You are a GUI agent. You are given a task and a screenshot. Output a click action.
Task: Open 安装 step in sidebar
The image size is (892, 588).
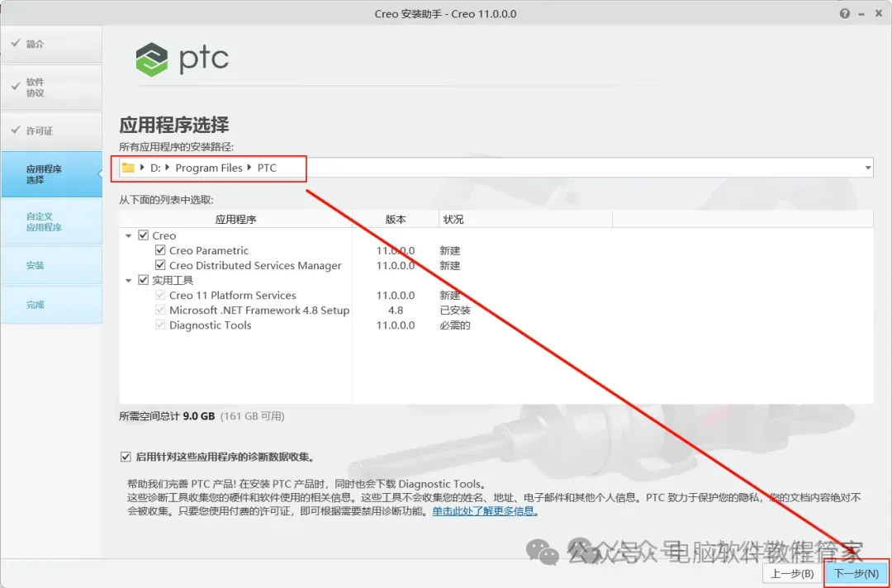pos(52,265)
